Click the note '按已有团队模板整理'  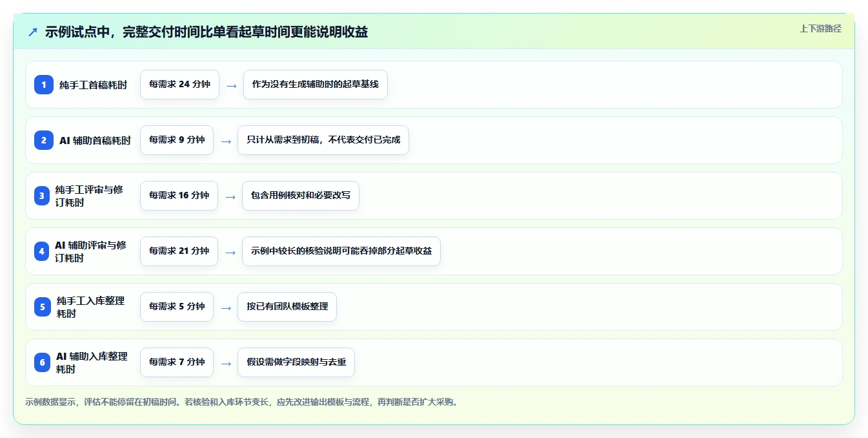(287, 307)
